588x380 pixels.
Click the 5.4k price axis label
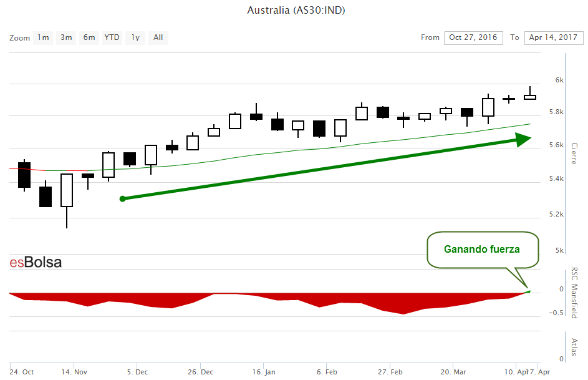(x=556, y=178)
